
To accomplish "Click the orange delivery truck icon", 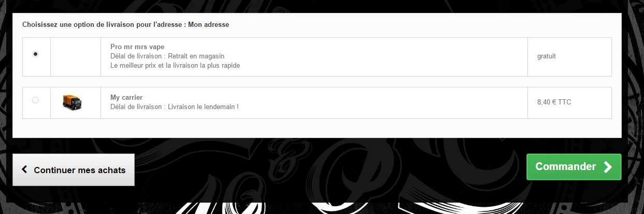I will tap(73, 102).
